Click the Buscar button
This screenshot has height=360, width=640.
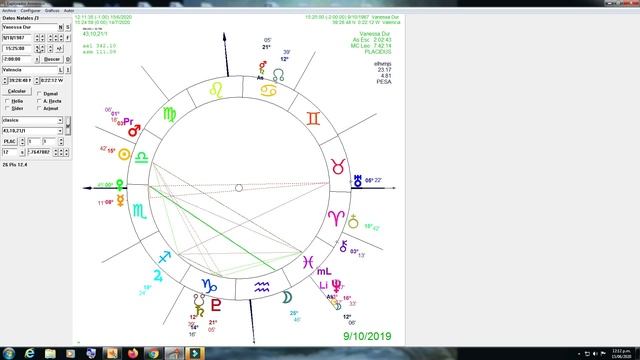(52, 59)
